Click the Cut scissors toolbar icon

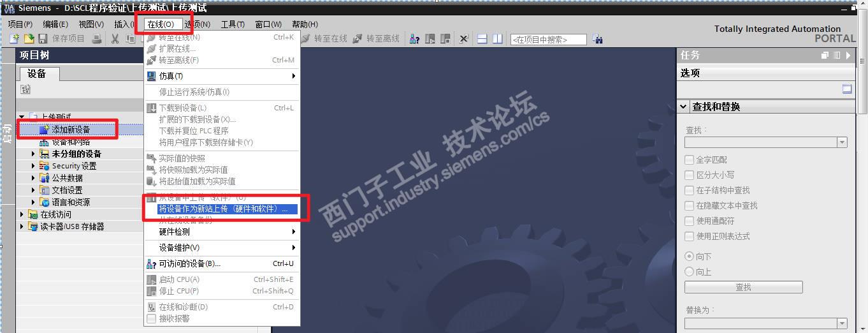coord(115,39)
